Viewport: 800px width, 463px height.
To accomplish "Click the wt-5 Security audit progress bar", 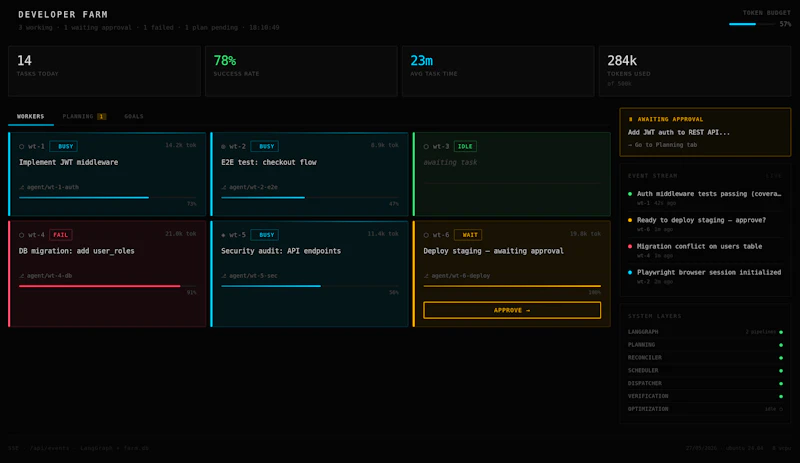I will click(310, 286).
